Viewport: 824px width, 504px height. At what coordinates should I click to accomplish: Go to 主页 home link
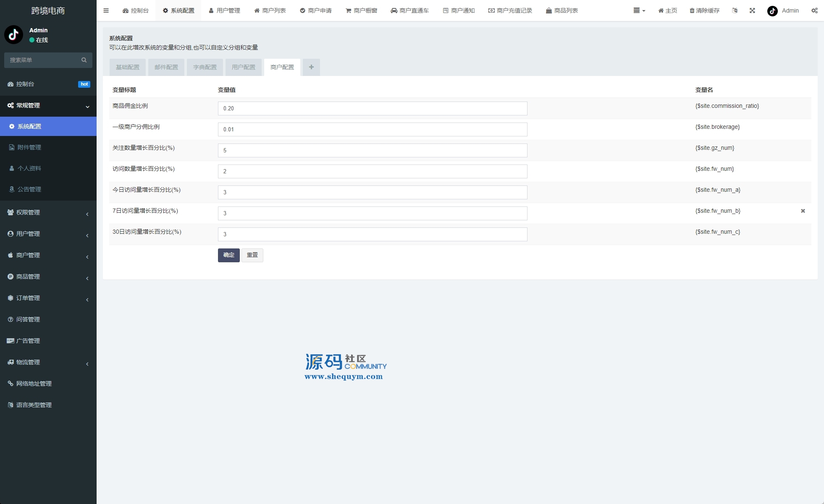668,10
